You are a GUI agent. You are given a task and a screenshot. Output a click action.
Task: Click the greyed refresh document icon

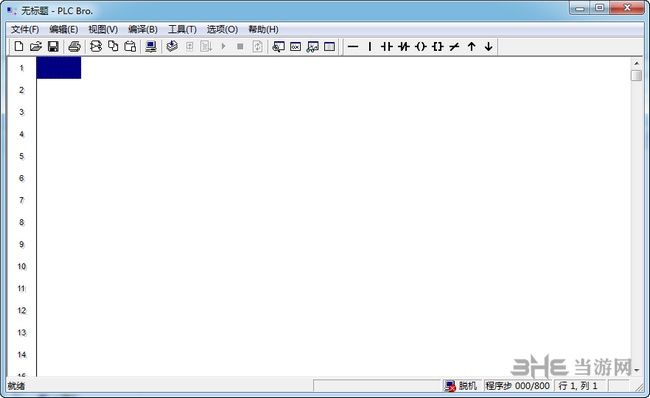click(x=257, y=46)
